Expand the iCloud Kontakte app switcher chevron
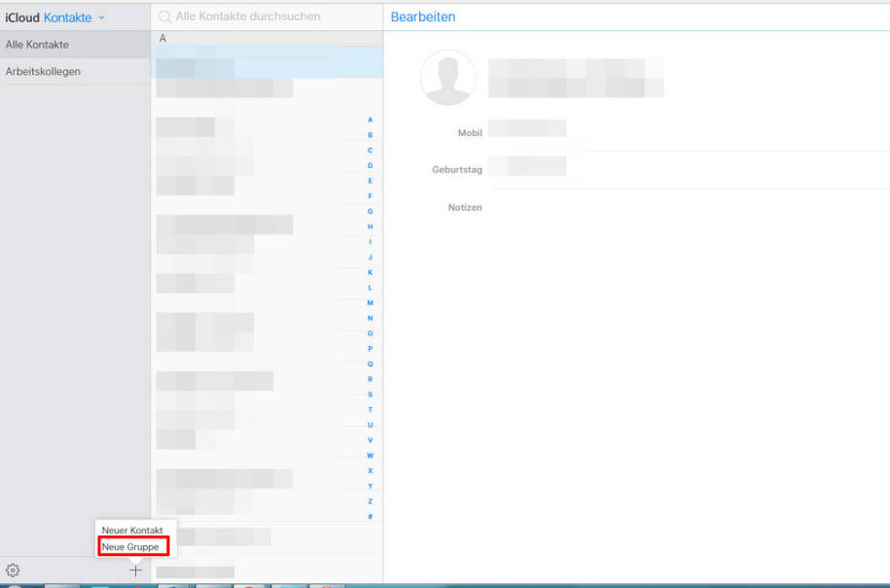 101,17
